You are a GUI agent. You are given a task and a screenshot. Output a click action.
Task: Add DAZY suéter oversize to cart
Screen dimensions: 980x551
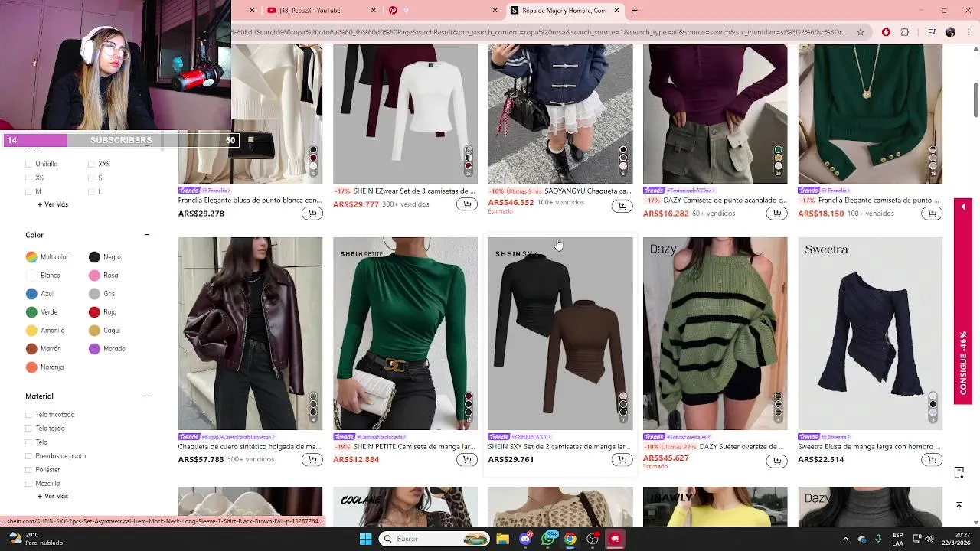point(776,461)
